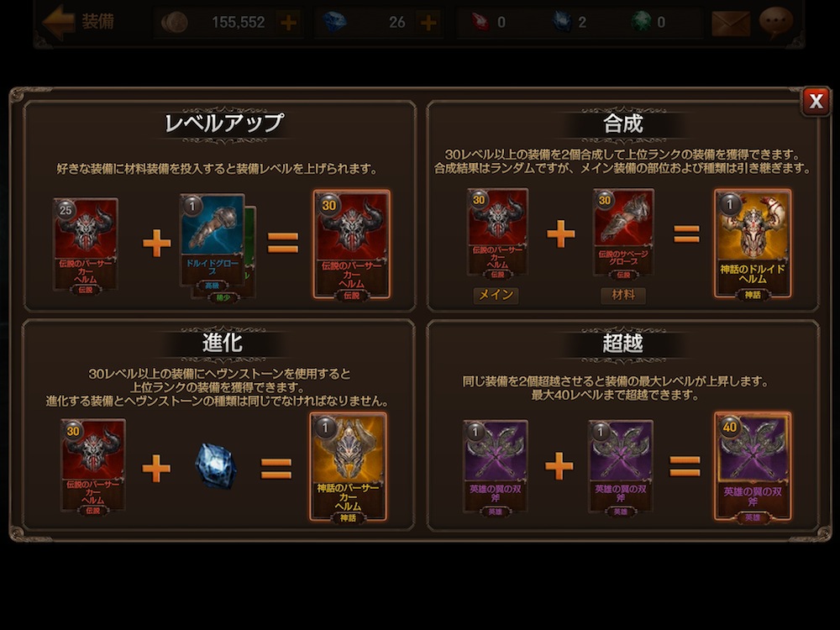Select the green stone counter icon
840x630 pixels.
click(x=640, y=23)
